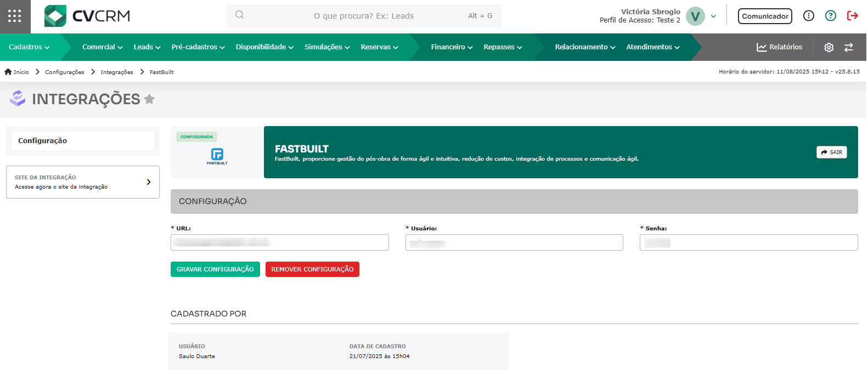This screenshot has width=868, height=374.
Task: Click the Integrações breadcrumb
Action: (117, 72)
